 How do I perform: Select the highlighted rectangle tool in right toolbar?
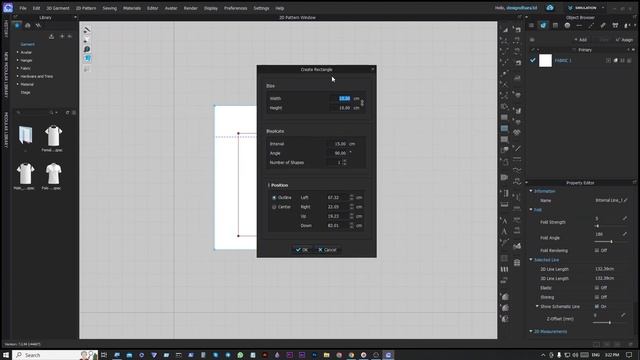pyautogui.click(x=504, y=128)
